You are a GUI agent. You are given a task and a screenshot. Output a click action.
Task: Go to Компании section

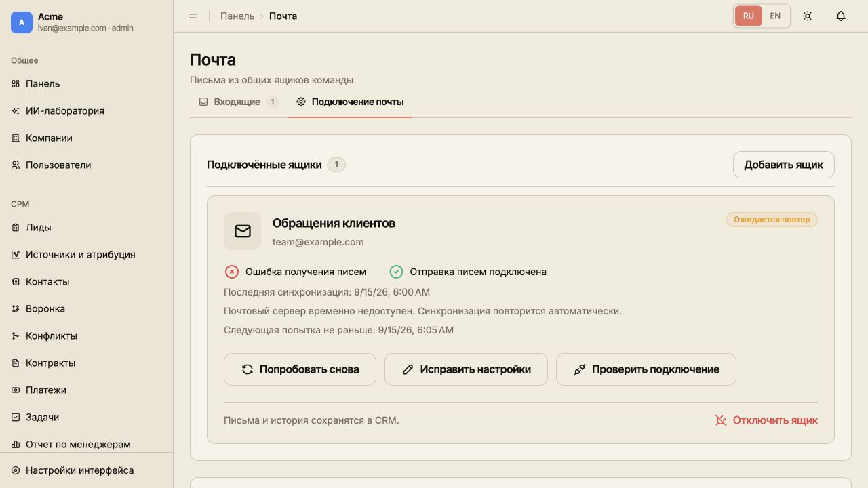[x=86, y=138]
